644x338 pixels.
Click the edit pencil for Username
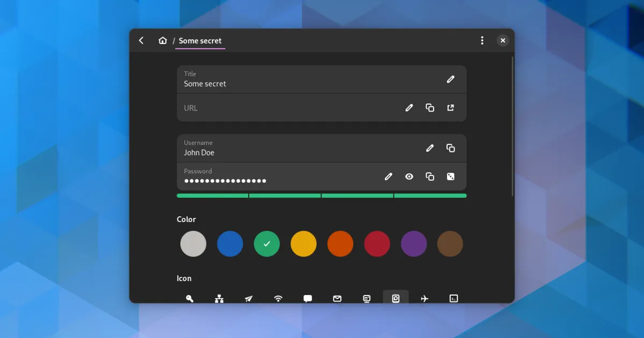click(430, 148)
